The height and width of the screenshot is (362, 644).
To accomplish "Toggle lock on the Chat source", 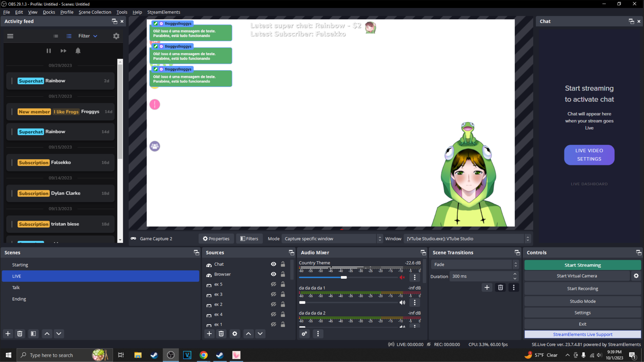I will tap(283, 264).
